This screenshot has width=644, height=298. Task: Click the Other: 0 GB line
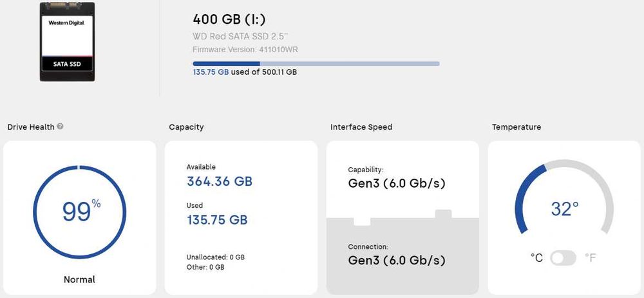[205, 267]
